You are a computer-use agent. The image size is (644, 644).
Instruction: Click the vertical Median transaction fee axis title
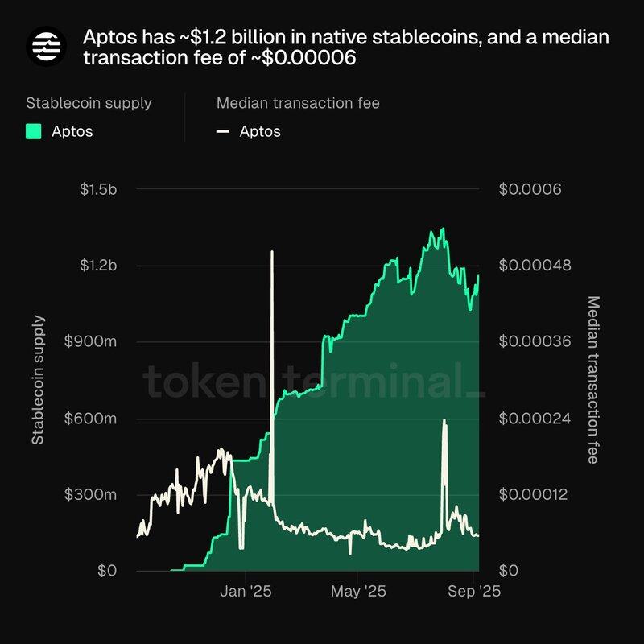coord(593,380)
